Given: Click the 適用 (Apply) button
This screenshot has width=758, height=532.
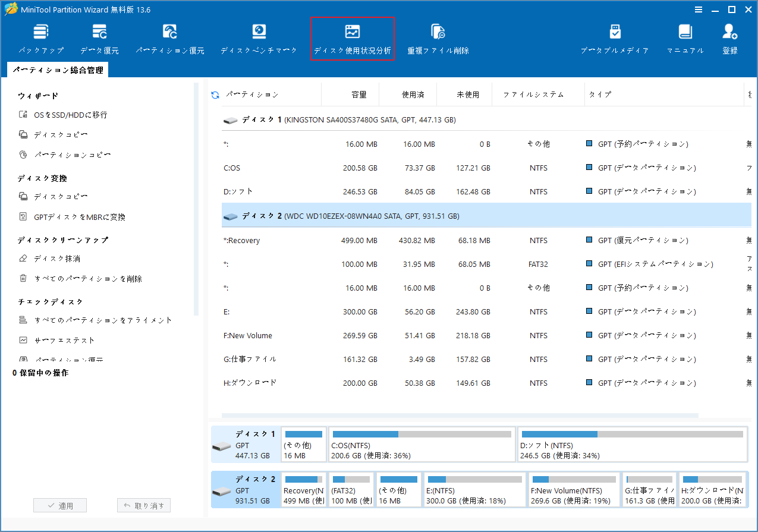Looking at the screenshot, I should coord(59,505).
